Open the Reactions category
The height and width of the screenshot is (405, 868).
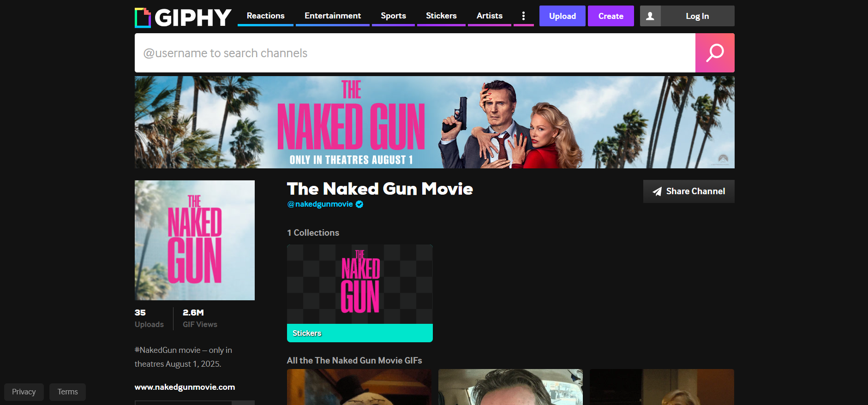[x=265, y=16]
